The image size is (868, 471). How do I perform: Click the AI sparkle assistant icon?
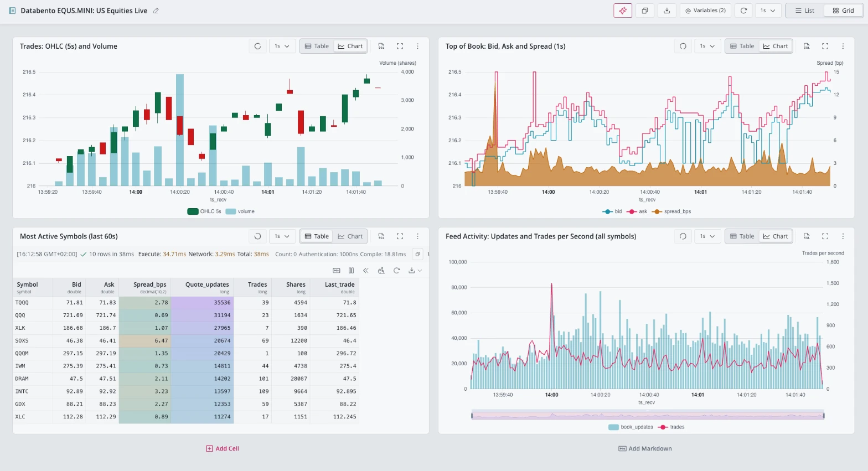623,11
